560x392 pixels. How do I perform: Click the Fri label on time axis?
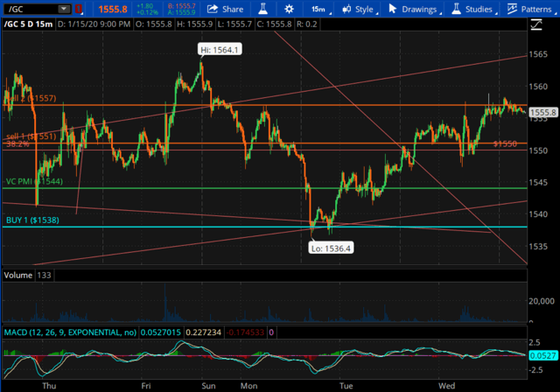click(146, 386)
